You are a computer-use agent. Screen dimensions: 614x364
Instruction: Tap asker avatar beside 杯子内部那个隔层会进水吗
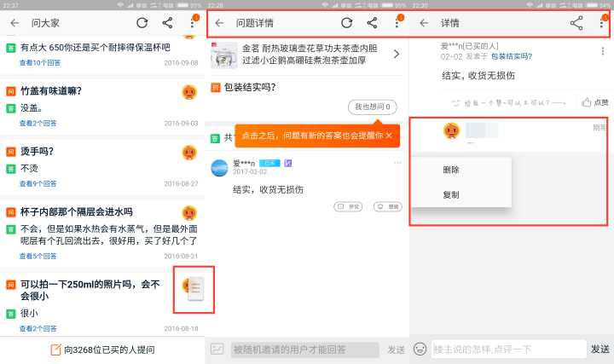coord(189,213)
